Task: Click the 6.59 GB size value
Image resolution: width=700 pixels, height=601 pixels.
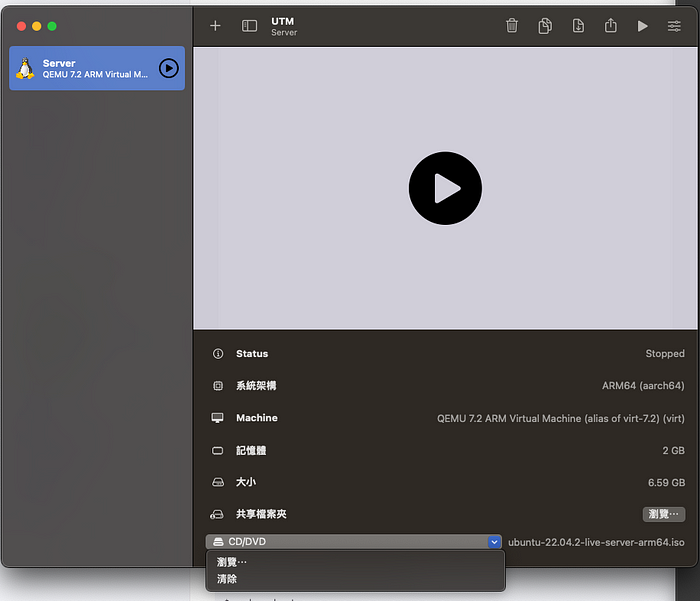Action: tap(667, 483)
